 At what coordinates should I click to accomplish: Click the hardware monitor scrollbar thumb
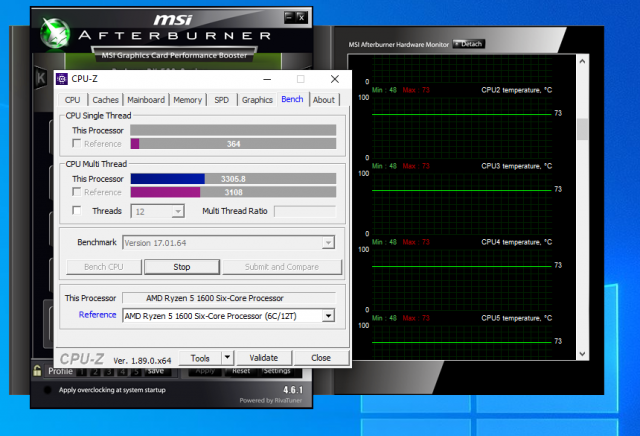pyautogui.click(x=582, y=130)
